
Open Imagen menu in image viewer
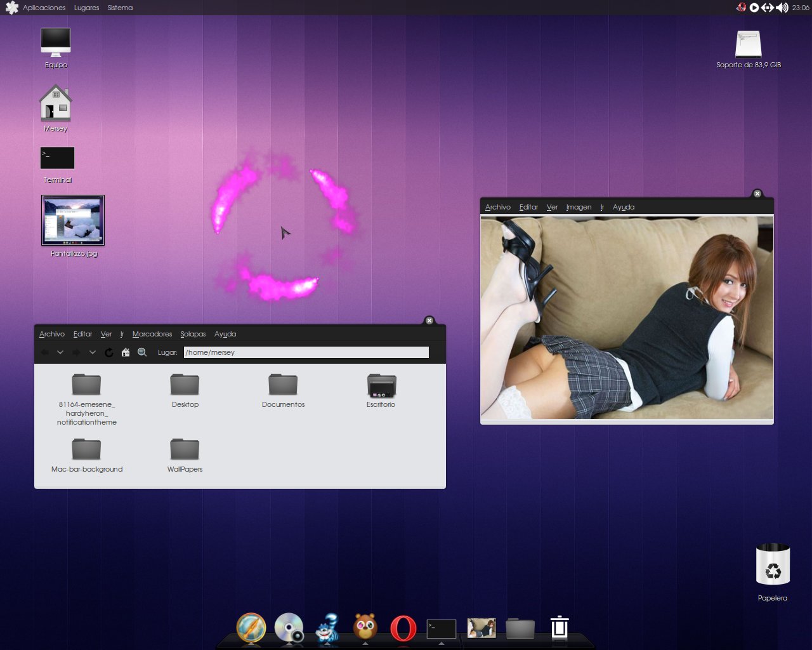point(579,207)
